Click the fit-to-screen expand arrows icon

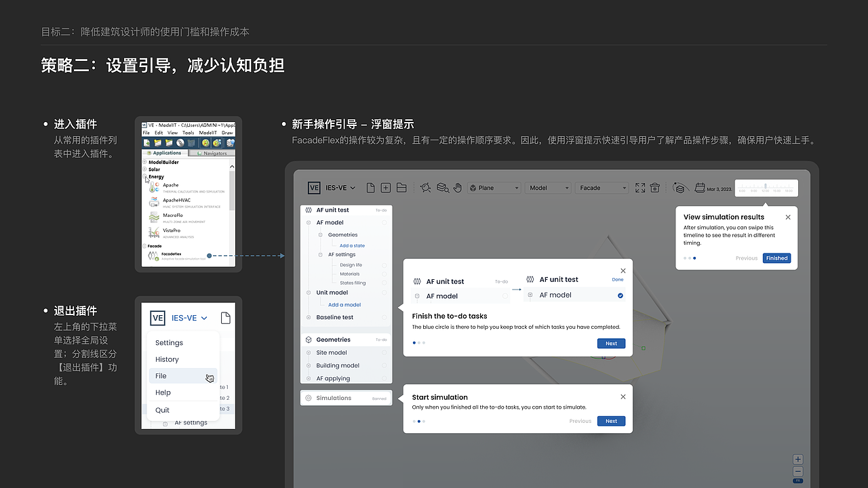[640, 188]
